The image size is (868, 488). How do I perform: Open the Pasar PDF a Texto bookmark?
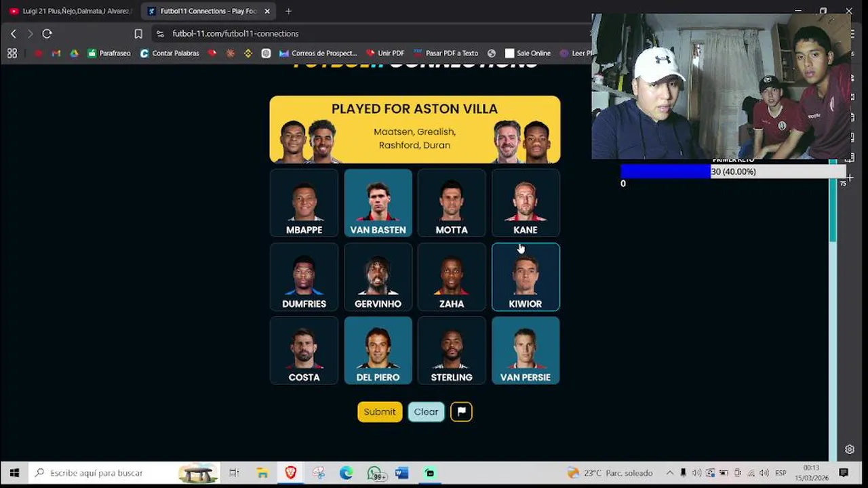pos(445,53)
